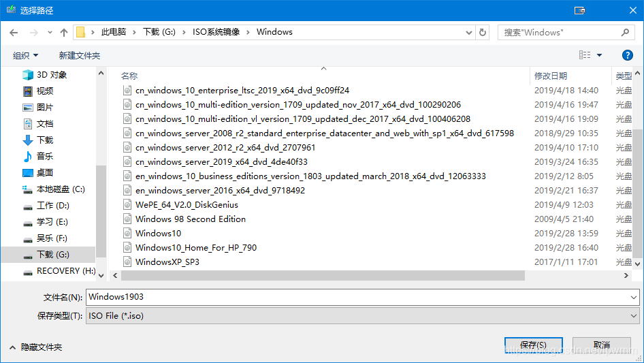Expand chevron after 此电脑 breadcrumb
The width and height of the screenshot is (644, 363).
[x=134, y=33]
